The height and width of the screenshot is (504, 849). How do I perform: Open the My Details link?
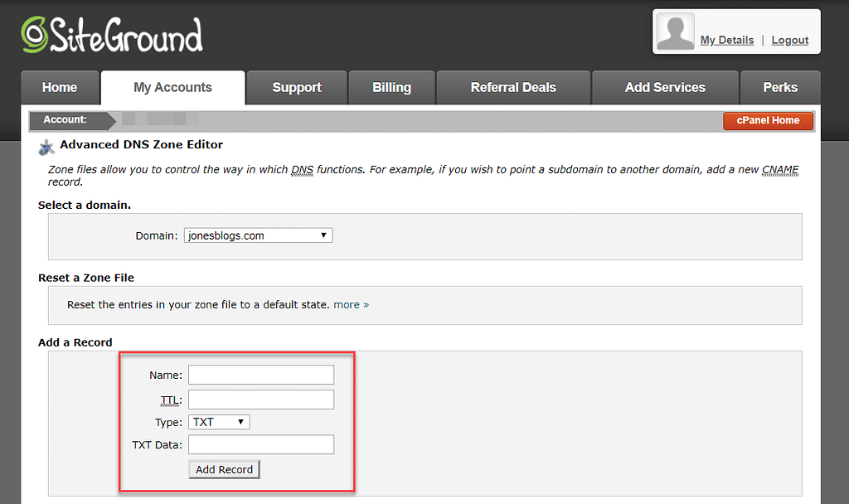pos(726,40)
